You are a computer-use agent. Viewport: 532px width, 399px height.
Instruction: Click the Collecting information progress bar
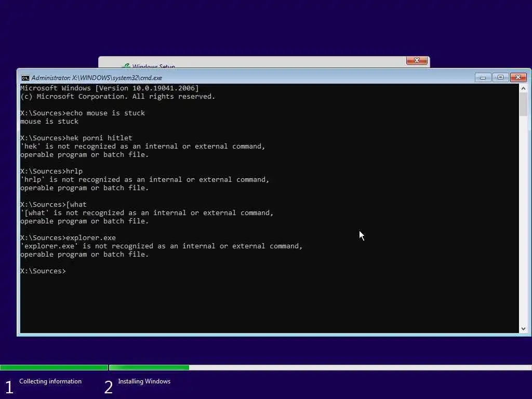54,367
